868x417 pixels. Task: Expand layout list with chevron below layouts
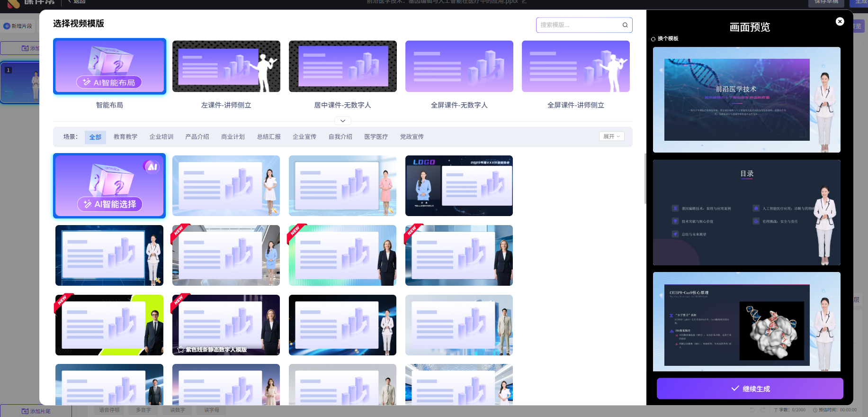pos(342,121)
